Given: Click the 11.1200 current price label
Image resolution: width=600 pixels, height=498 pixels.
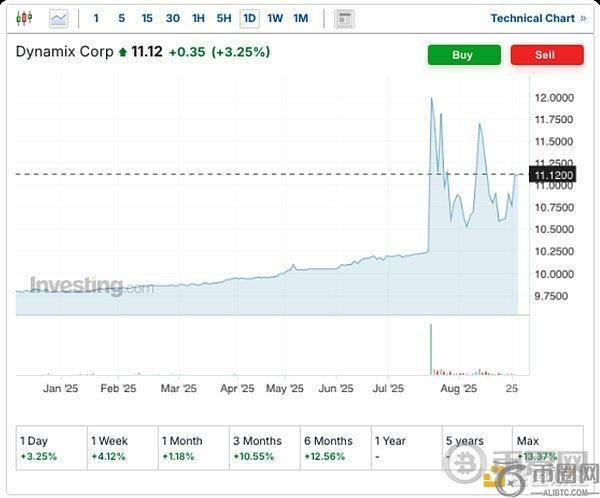Looking at the screenshot, I should click(555, 174).
